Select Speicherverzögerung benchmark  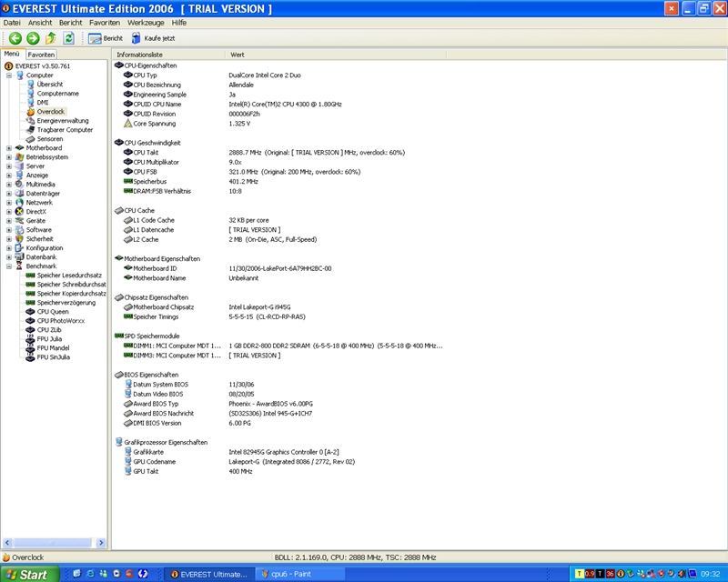tap(66, 303)
